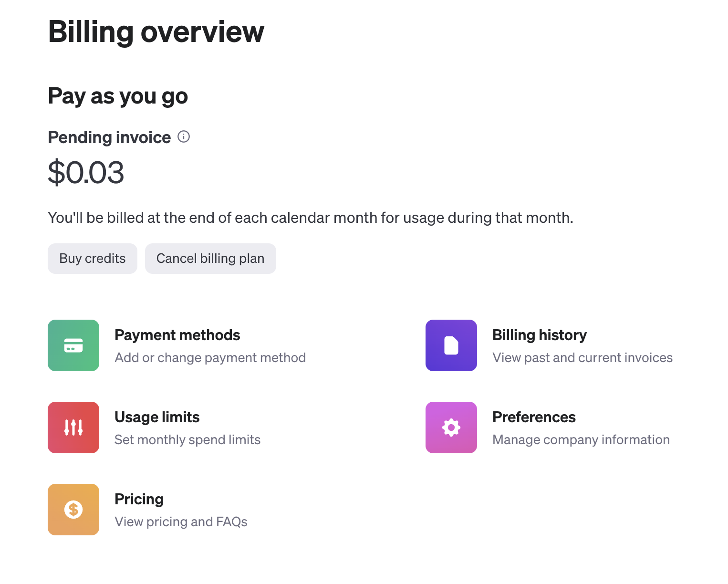The image size is (728, 584).
Task: Click the green Payment methods card icon
Action: pyautogui.click(x=73, y=345)
